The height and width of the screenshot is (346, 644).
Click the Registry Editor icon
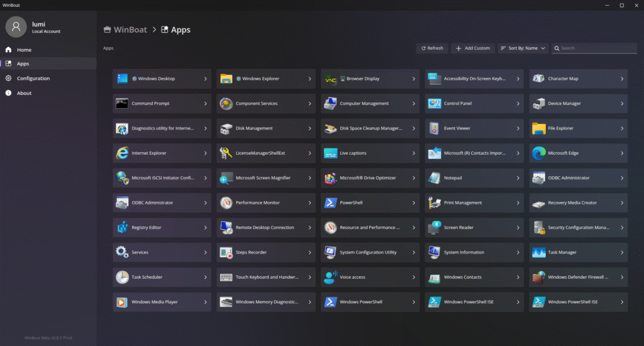coord(122,228)
